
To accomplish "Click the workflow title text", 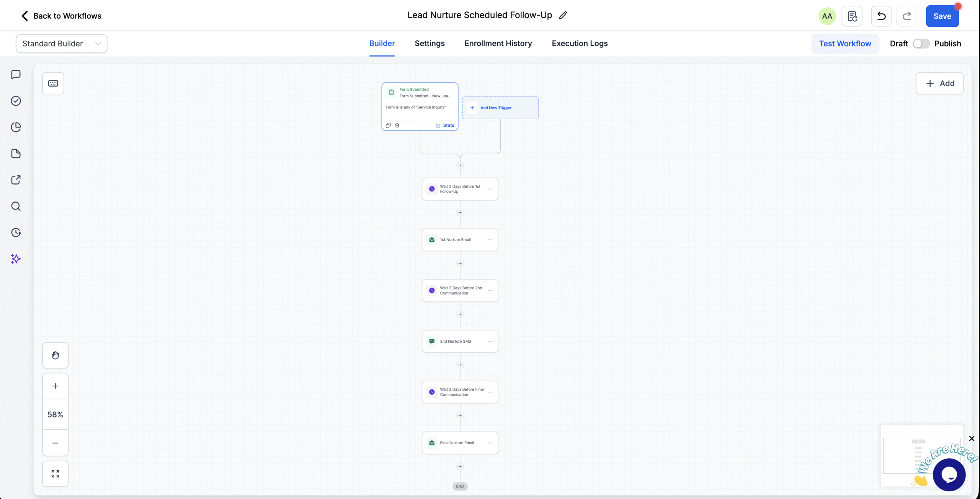I will click(x=480, y=15).
